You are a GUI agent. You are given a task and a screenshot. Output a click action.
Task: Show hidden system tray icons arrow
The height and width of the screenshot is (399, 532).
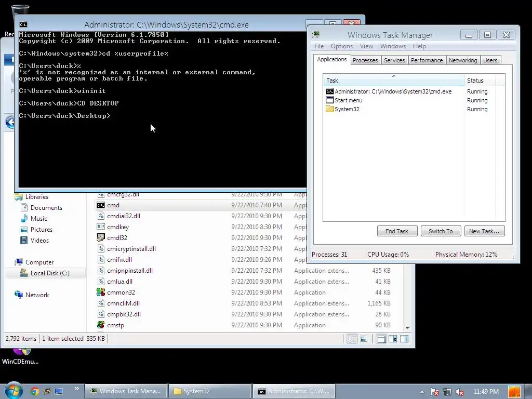pyautogui.click(x=422, y=392)
